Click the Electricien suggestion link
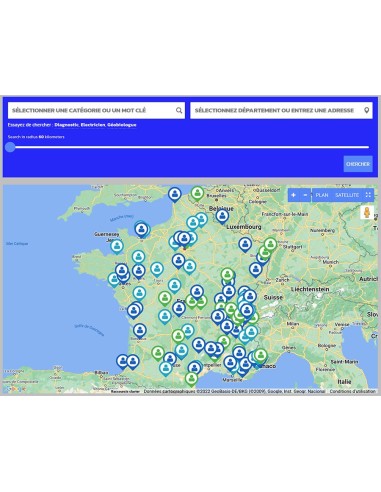Image resolution: width=381 pixels, height=492 pixels. (x=93, y=125)
